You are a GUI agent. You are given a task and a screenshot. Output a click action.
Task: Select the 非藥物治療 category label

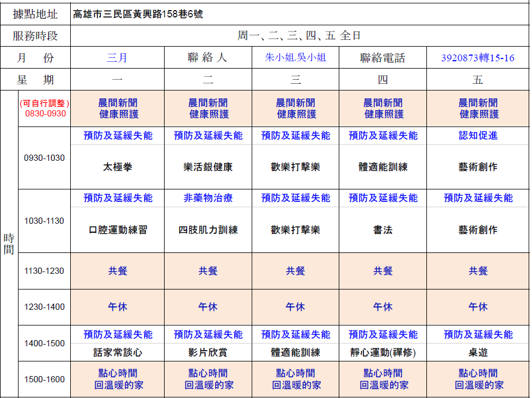[208, 198]
